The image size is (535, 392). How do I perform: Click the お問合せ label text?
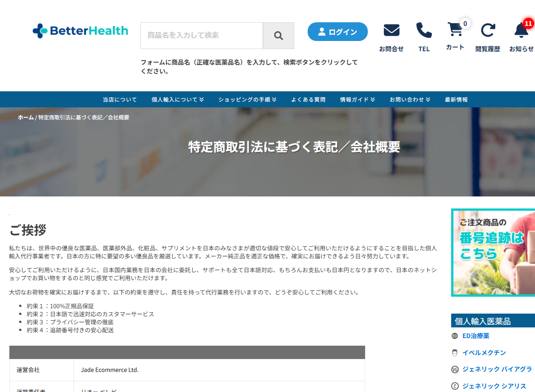391,49
